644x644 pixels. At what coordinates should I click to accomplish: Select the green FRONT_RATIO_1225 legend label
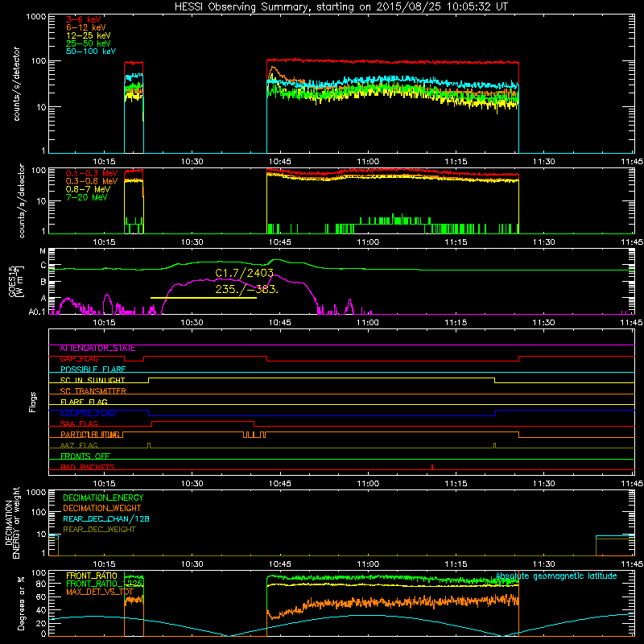[105, 584]
